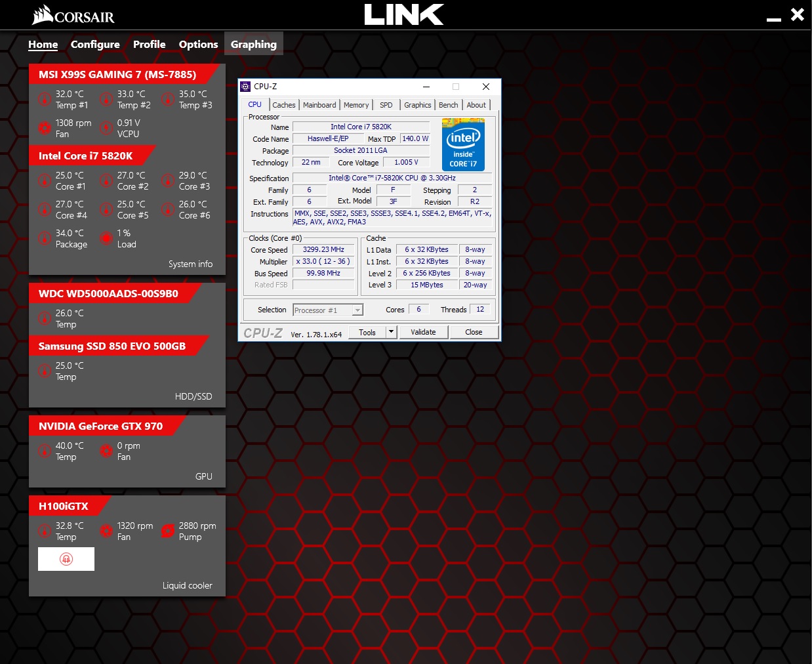The width and height of the screenshot is (812, 664).
Task: Open the Graphics tab in CPU-Z
Action: click(418, 105)
